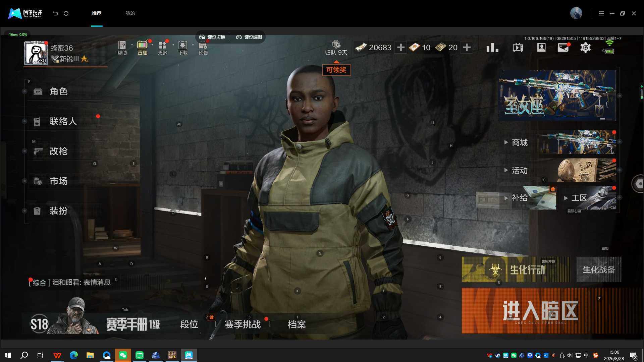Open the user avatar in title bar
The height and width of the screenshot is (362, 644).
tap(576, 13)
